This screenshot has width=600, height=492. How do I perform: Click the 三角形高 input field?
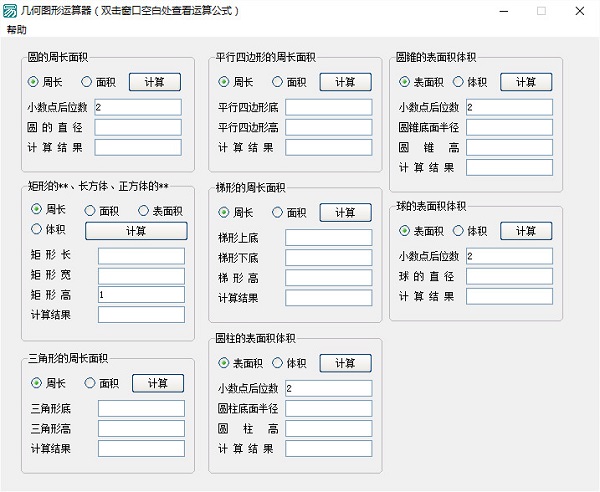click(141, 428)
